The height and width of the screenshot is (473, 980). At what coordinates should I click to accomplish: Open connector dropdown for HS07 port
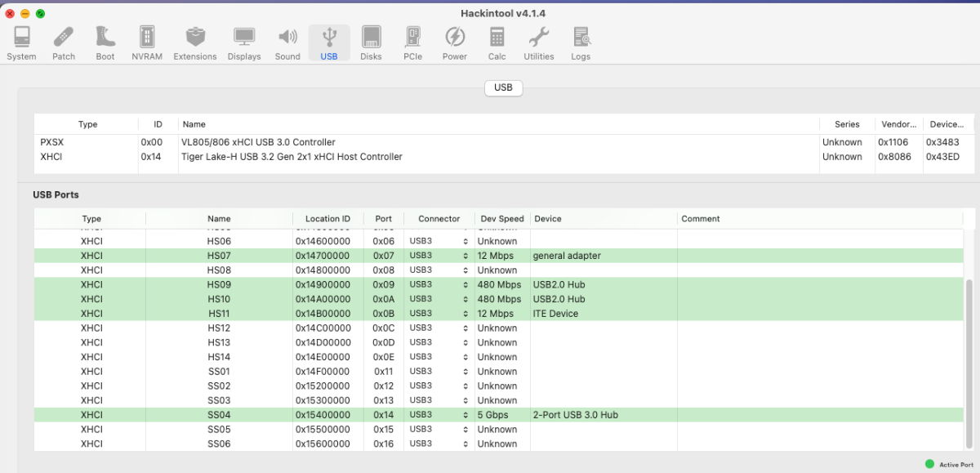point(439,256)
